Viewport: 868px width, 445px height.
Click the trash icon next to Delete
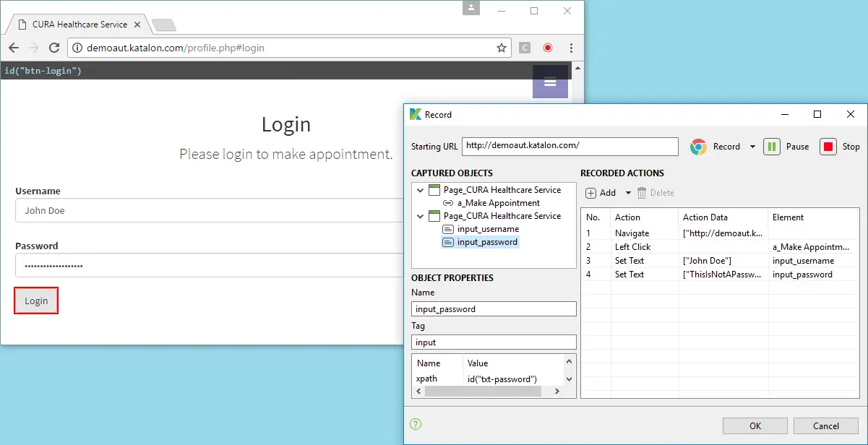point(642,193)
